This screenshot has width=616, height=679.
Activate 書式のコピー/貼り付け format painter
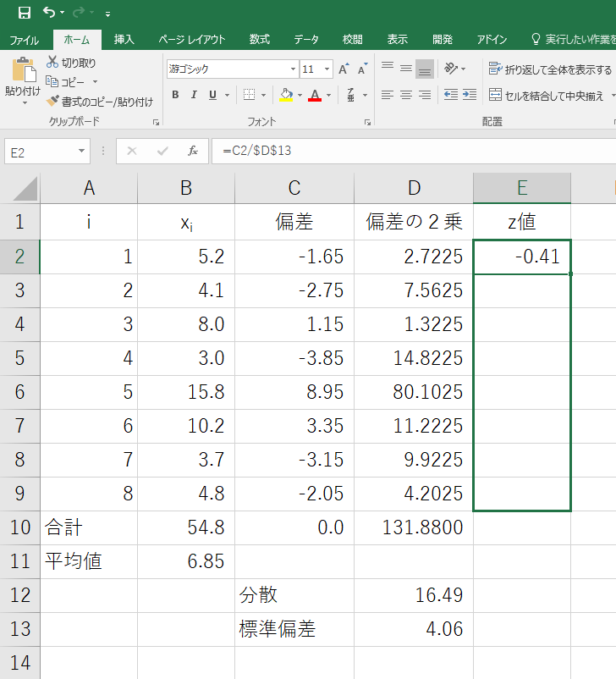tap(100, 102)
